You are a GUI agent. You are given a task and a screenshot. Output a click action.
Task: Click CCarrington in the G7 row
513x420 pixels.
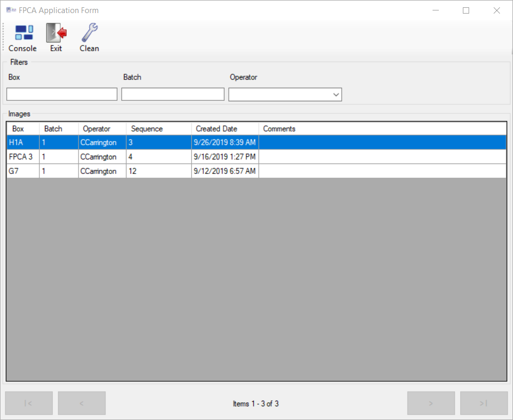tap(102, 171)
